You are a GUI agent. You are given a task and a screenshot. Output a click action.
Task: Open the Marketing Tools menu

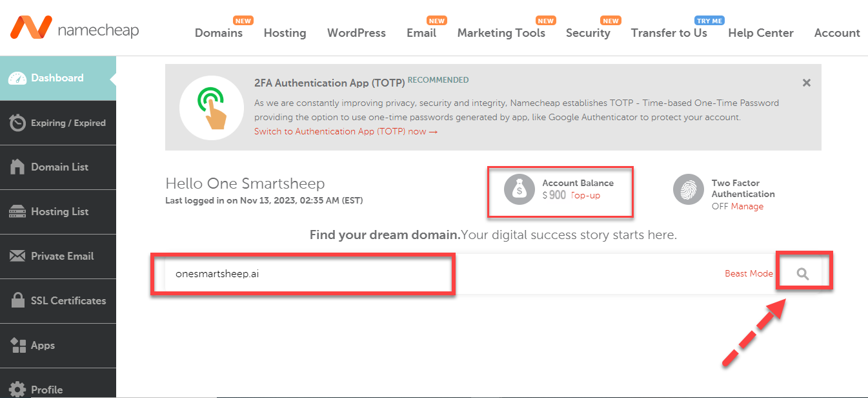point(501,33)
